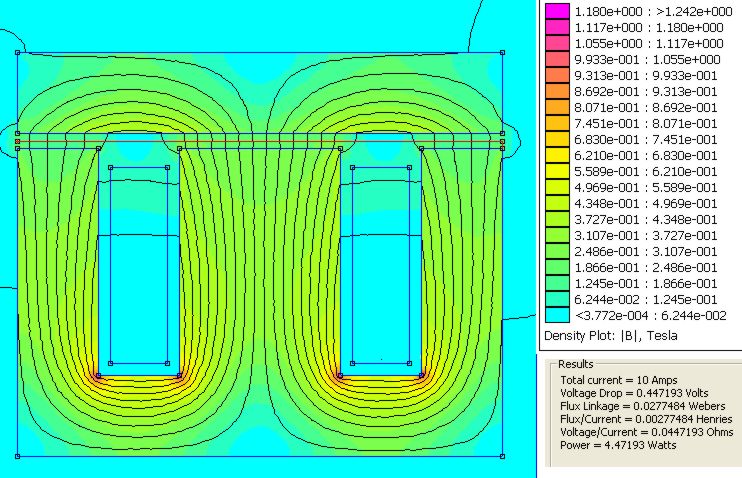The width and height of the screenshot is (742, 478).
Task: Click the 'Density Plot: |B|, Tesla' legend title
Action: [x=610, y=336]
